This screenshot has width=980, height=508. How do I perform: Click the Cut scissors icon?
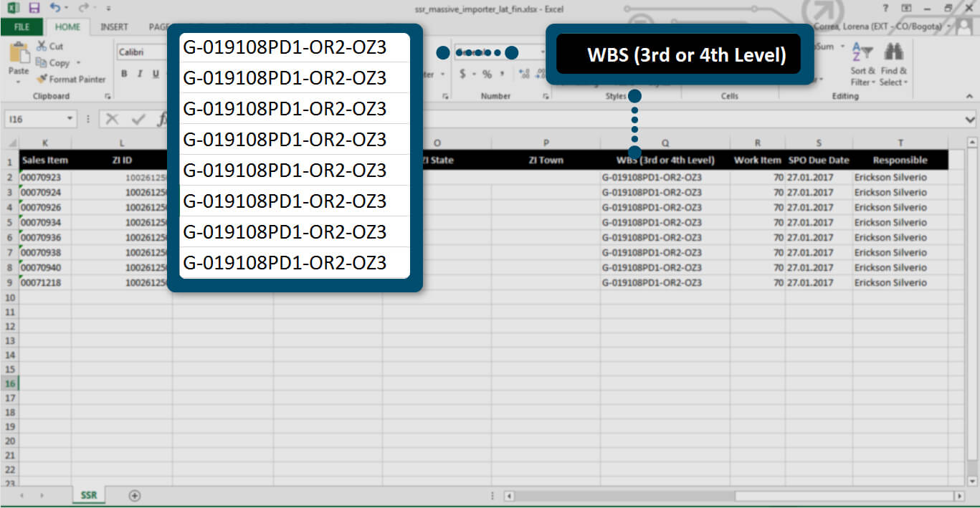pyautogui.click(x=42, y=47)
